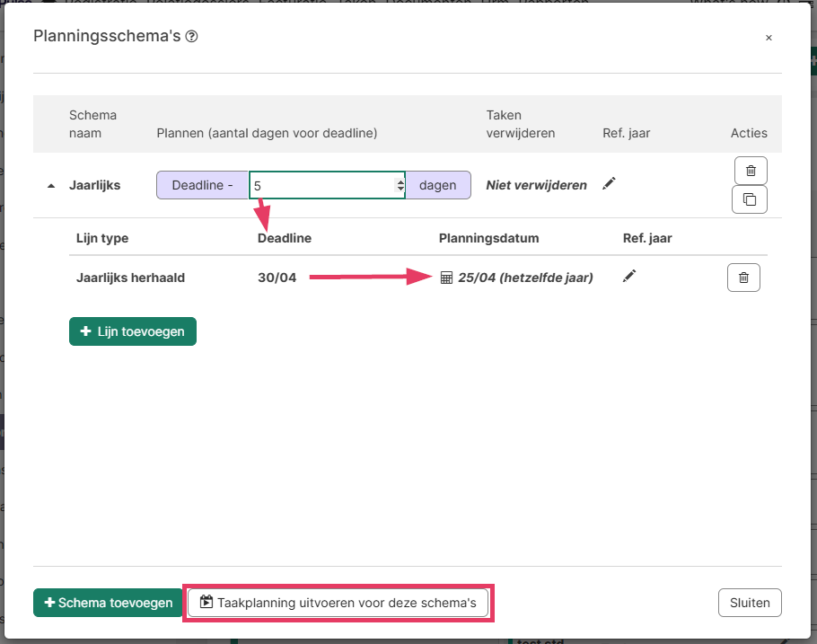Collapse the Jaarlijks schema row
The height and width of the screenshot is (644, 817).
[51, 186]
